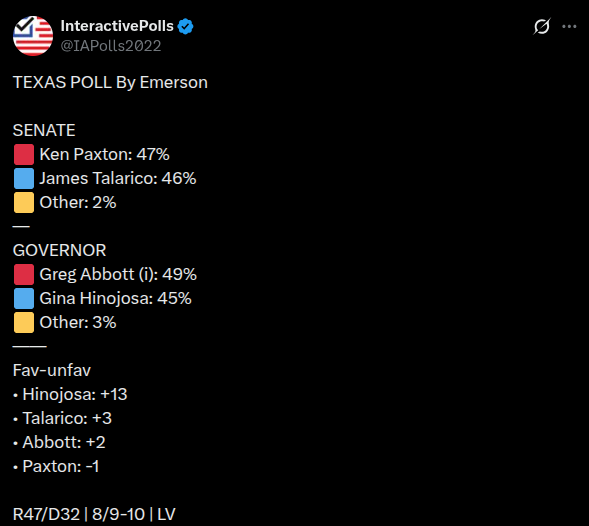Click the Hinojosa: +13 line
589x526 pixels.
pos(70,394)
